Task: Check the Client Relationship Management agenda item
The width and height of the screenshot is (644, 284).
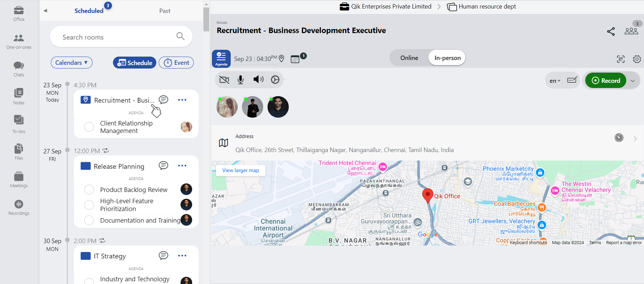Action: (89, 127)
